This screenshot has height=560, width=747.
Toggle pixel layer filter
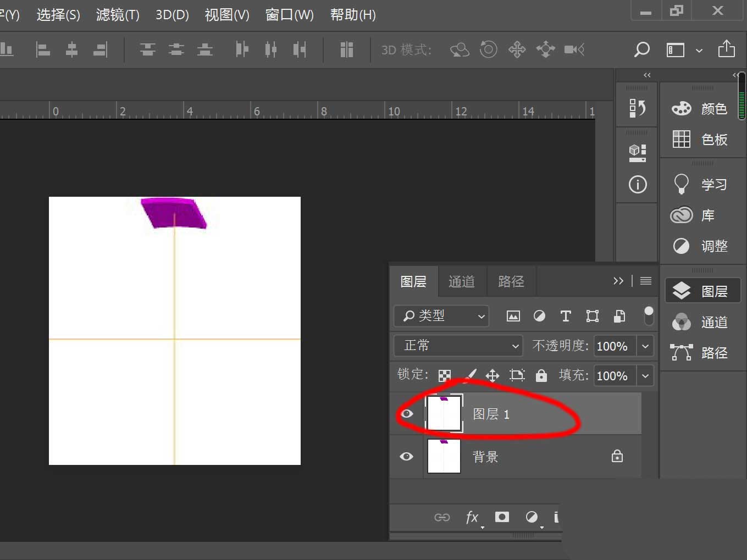pyautogui.click(x=513, y=316)
